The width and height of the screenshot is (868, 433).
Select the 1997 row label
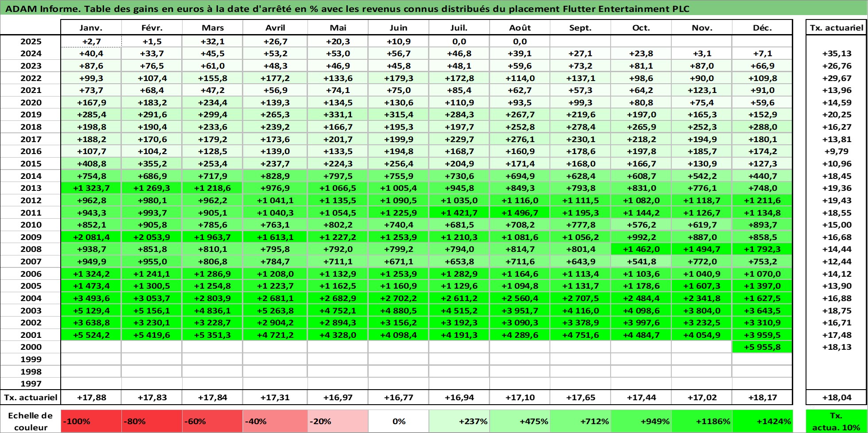(31, 384)
